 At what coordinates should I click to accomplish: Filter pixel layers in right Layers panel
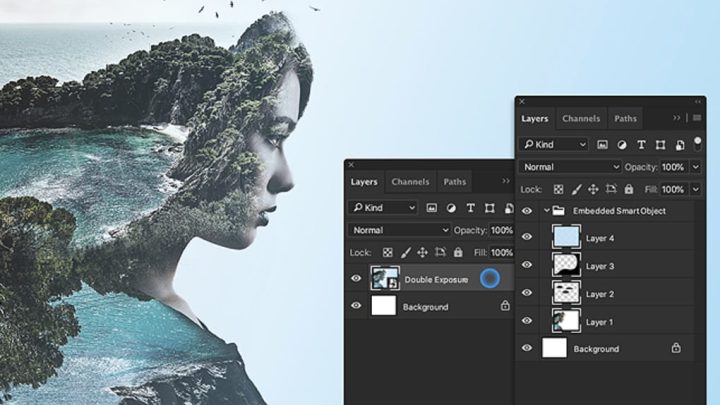tap(602, 145)
